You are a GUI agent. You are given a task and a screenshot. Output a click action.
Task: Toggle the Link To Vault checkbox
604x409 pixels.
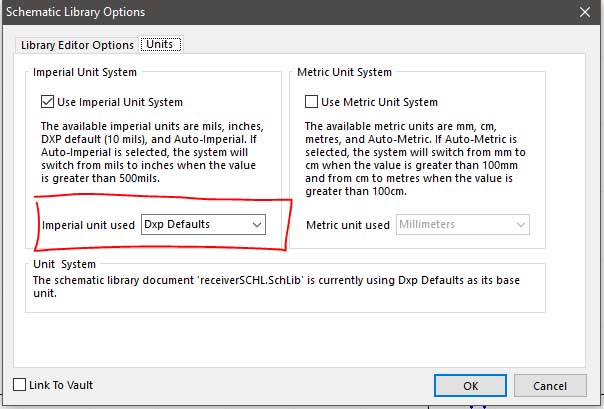[20, 385]
